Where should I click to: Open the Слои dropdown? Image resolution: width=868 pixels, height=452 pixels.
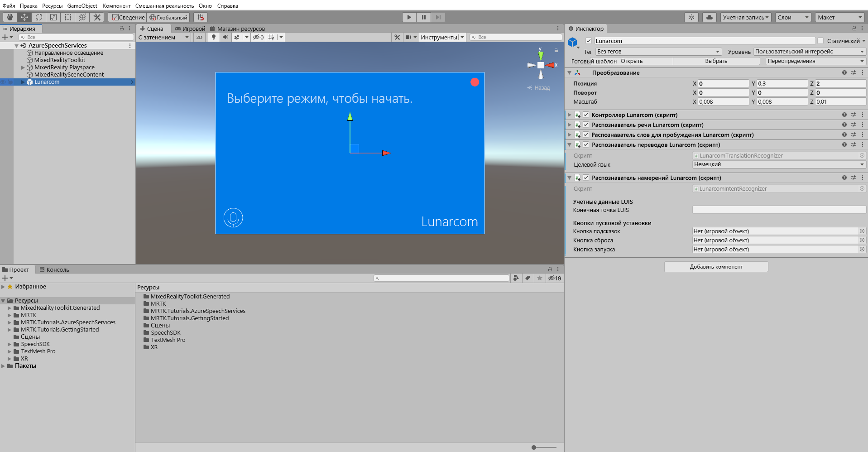[793, 17]
